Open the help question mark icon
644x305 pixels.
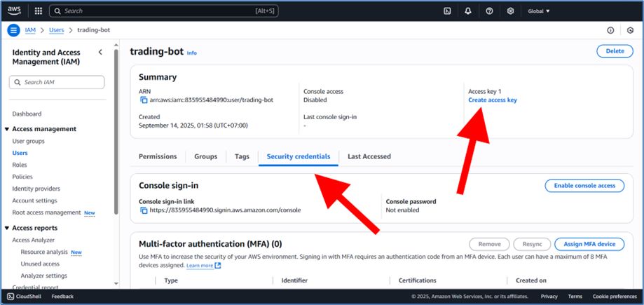pos(489,11)
